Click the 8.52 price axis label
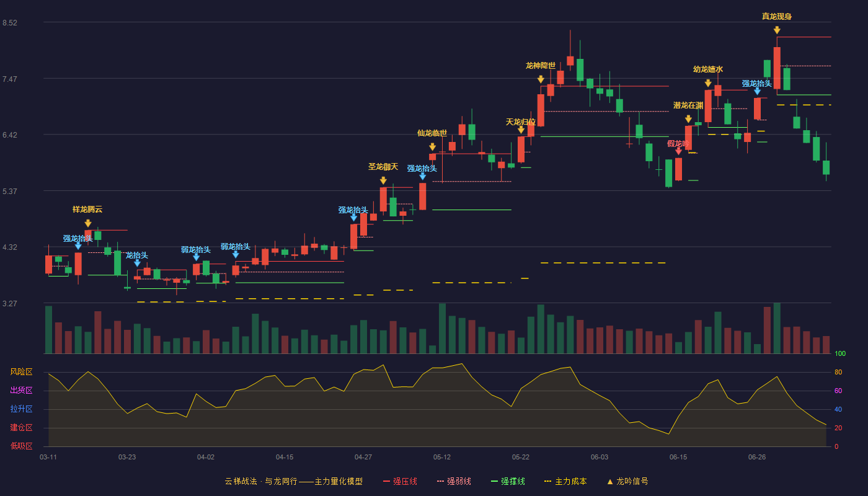The height and width of the screenshot is (496, 868). (10, 23)
